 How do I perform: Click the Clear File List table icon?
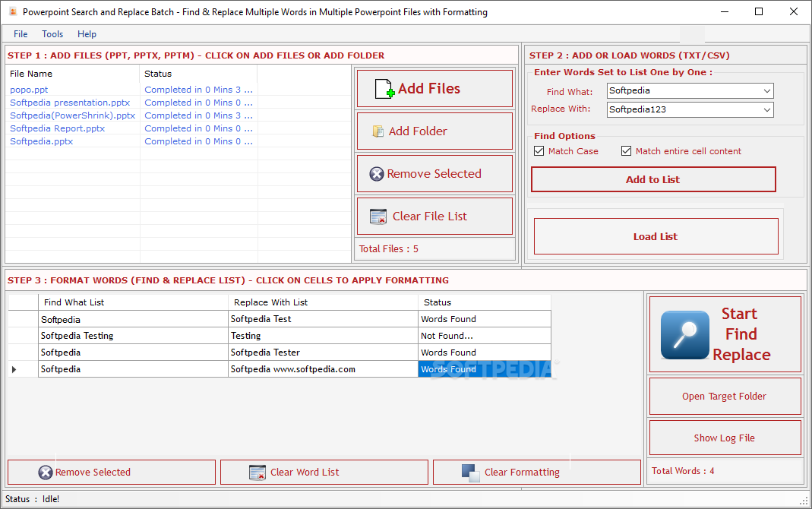pos(378,217)
